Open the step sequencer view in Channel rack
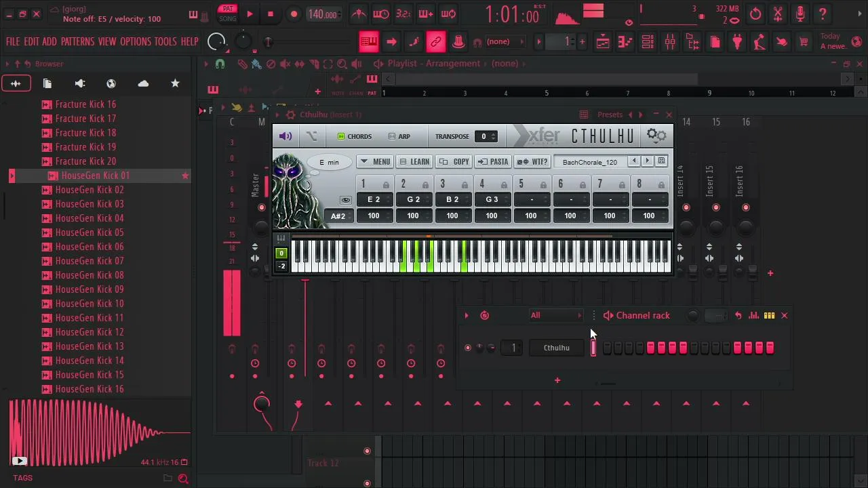The image size is (868, 488). [769, 315]
